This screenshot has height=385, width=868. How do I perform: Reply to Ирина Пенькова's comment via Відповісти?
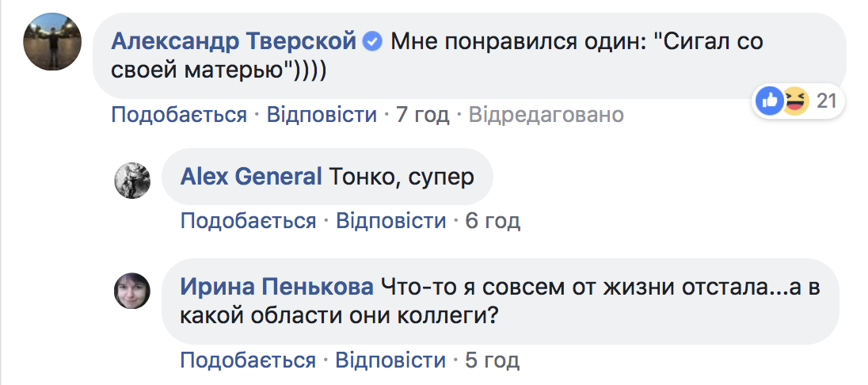(x=391, y=361)
